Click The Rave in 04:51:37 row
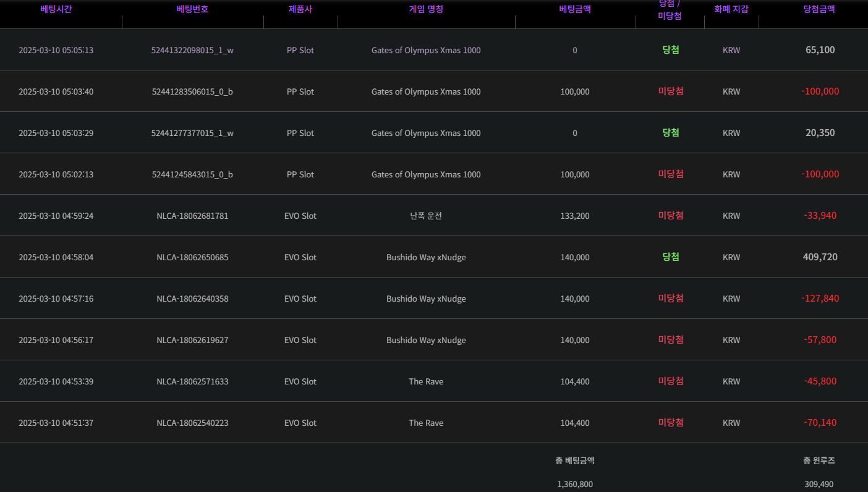This screenshot has width=868, height=492. (x=426, y=423)
